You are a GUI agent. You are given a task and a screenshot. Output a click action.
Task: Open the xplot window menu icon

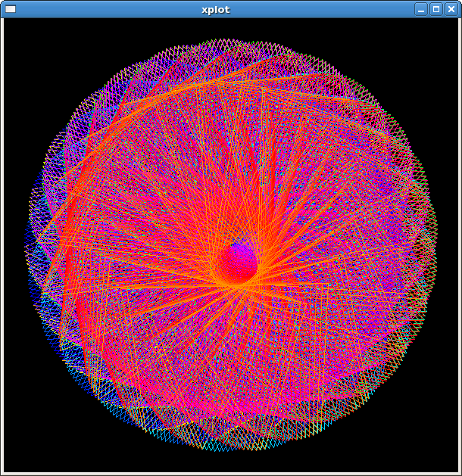pos(11,9)
